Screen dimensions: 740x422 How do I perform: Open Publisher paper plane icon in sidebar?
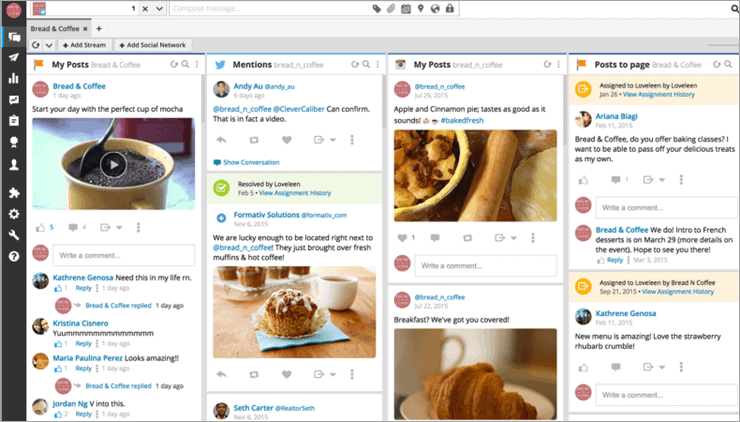point(13,58)
